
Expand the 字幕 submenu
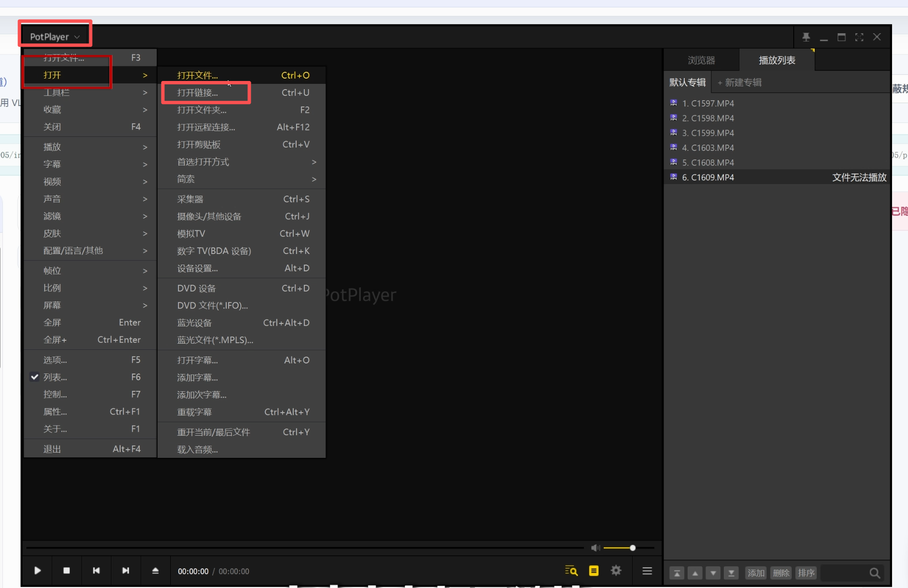click(x=90, y=164)
